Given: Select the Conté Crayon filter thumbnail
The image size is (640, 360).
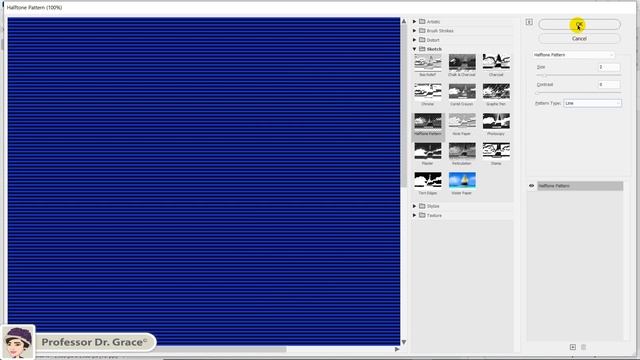Looking at the screenshot, I should tap(462, 92).
